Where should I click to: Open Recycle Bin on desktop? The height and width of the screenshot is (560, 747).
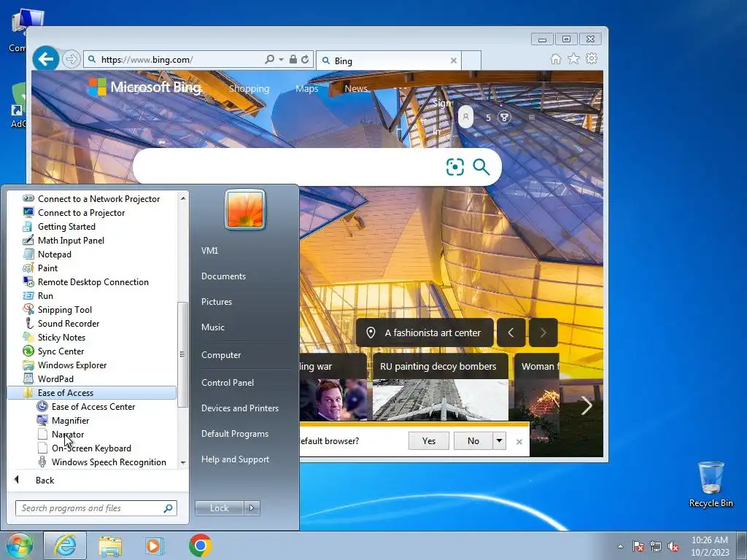pos(711,484)
